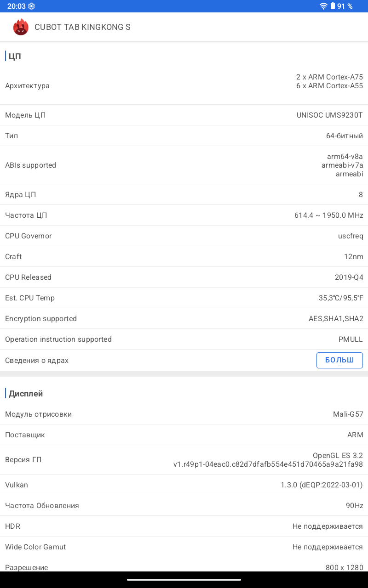Tap the Est. CPU Temp row

click(184, 298)
